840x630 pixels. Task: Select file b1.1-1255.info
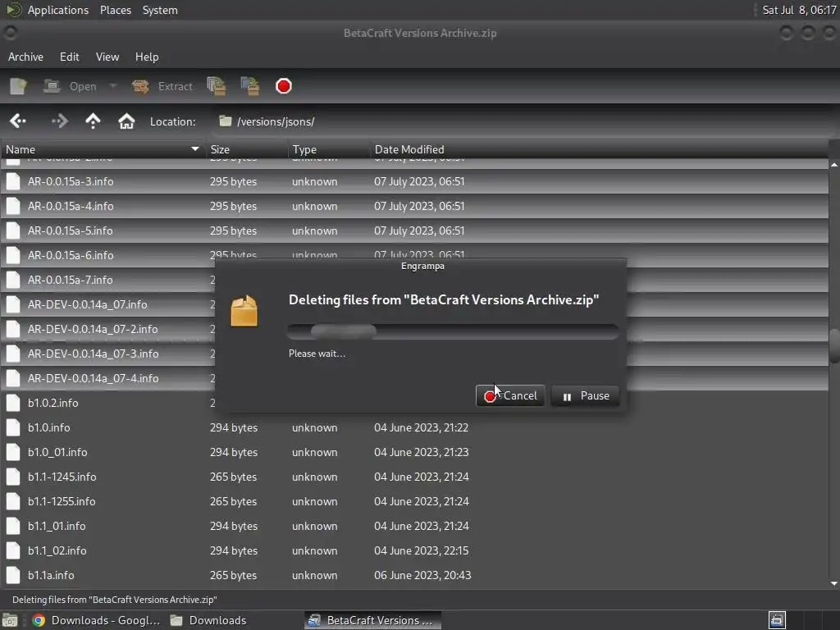coord(414,501)
